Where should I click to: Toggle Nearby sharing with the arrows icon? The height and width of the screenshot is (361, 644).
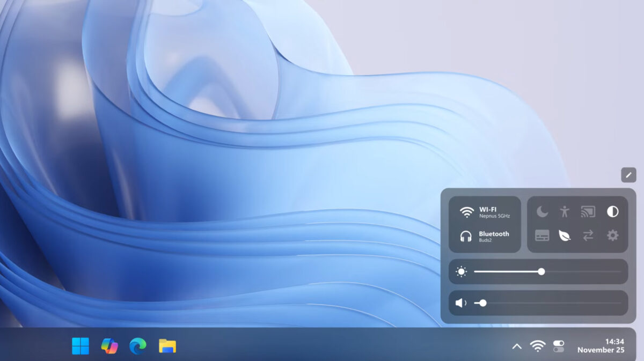tap(589, 236)
